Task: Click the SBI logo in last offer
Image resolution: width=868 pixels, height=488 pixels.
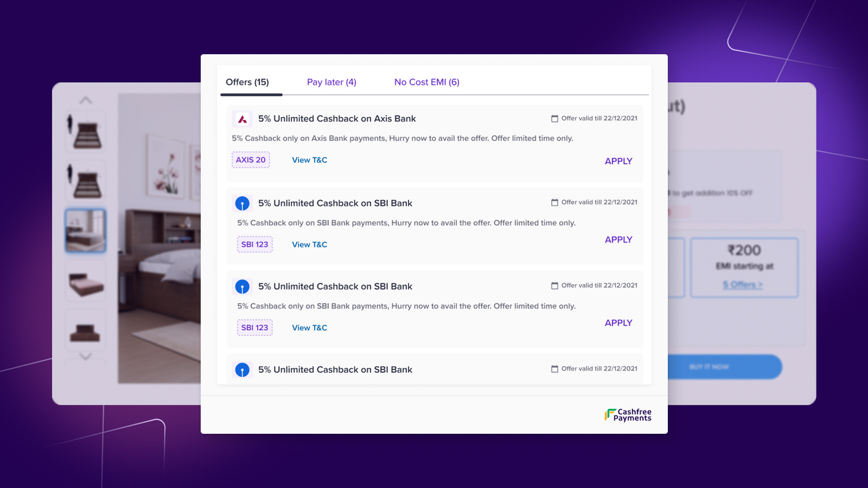Action: 242,370
